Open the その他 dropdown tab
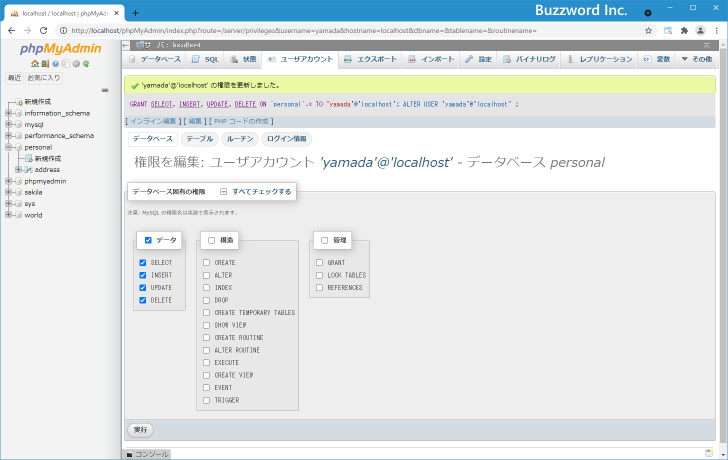The height and width of the screenshot is (460, 728). click(x=696, y=59)
